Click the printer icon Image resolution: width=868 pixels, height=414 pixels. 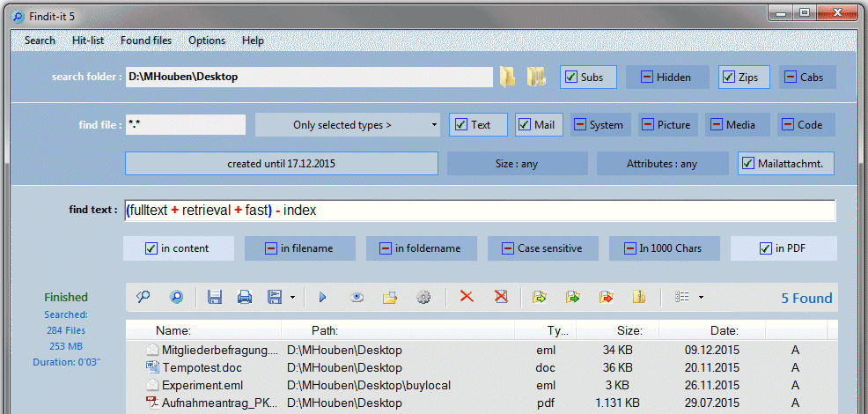(245, 297)
